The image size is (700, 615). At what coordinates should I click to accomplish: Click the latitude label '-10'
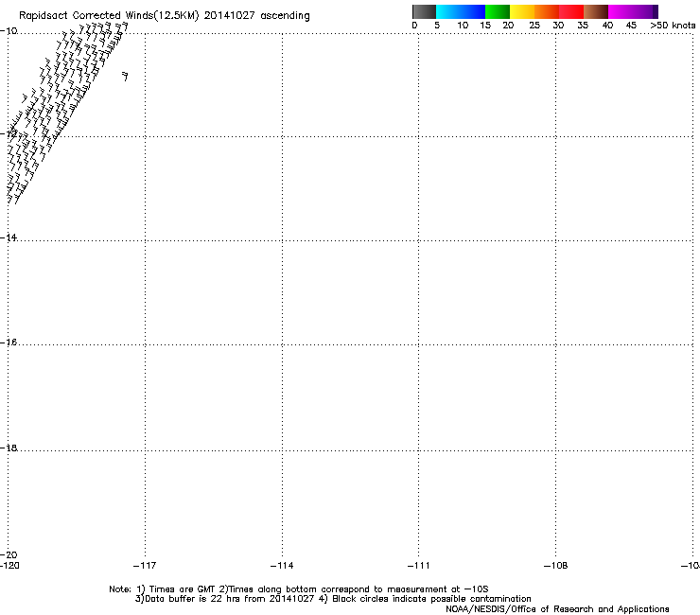[9, 31]
